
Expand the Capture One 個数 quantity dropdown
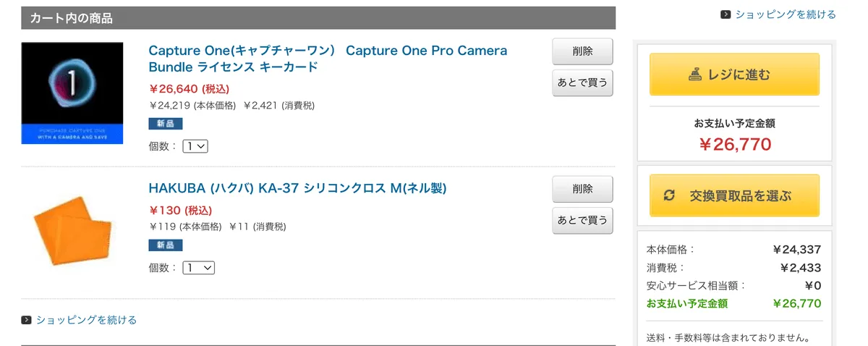pyautogui.click(x=195, y=146)
